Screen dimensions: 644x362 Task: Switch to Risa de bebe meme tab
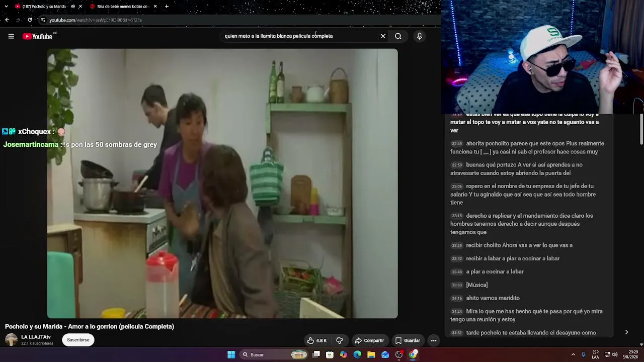click(x=123, y=7)
